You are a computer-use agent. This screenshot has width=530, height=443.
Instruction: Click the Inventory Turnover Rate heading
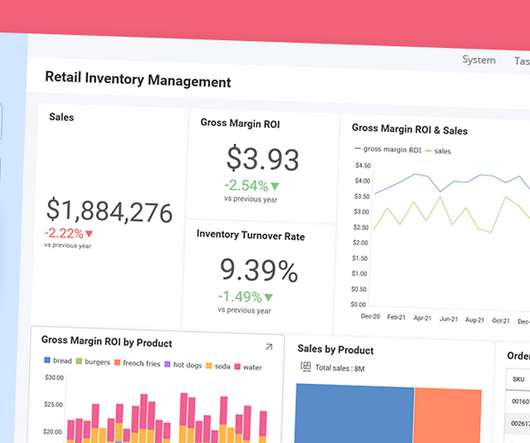(x=250, y=235)
